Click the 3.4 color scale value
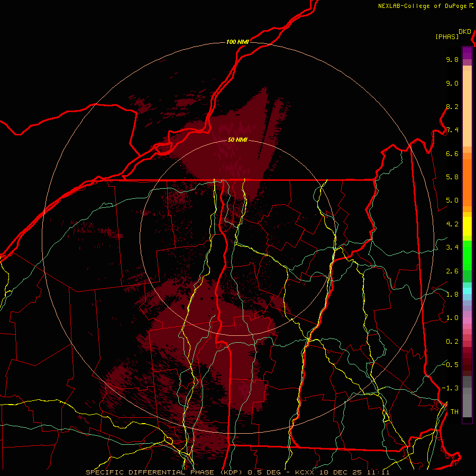 tap(452, 248)
